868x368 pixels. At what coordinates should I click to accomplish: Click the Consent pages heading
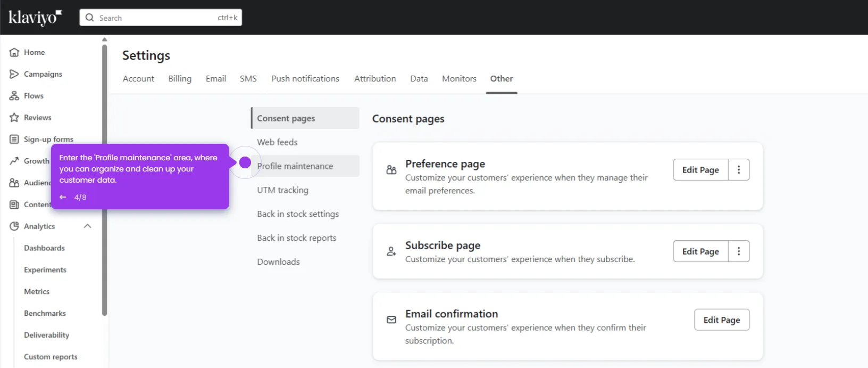tap(408, 119)
